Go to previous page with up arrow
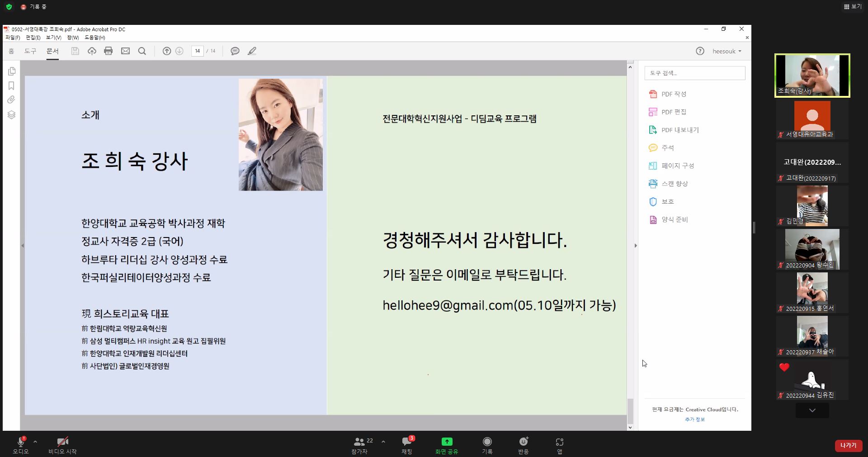The width and height of the screenshot is (868, 457). (167, 51)
